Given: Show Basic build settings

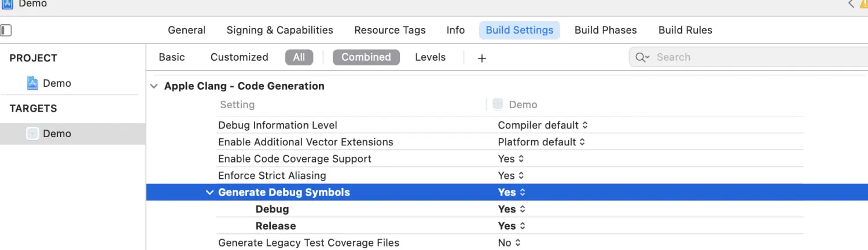Looking at the screenshot, I should point(172,57).
